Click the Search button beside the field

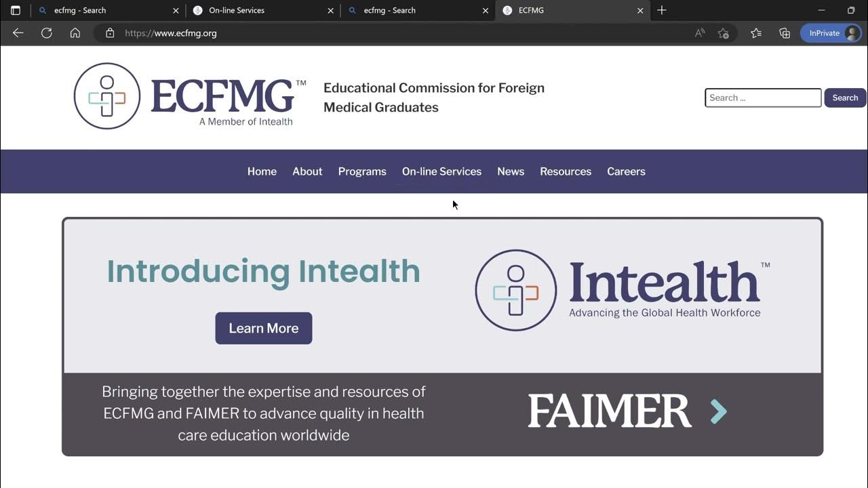845,98
